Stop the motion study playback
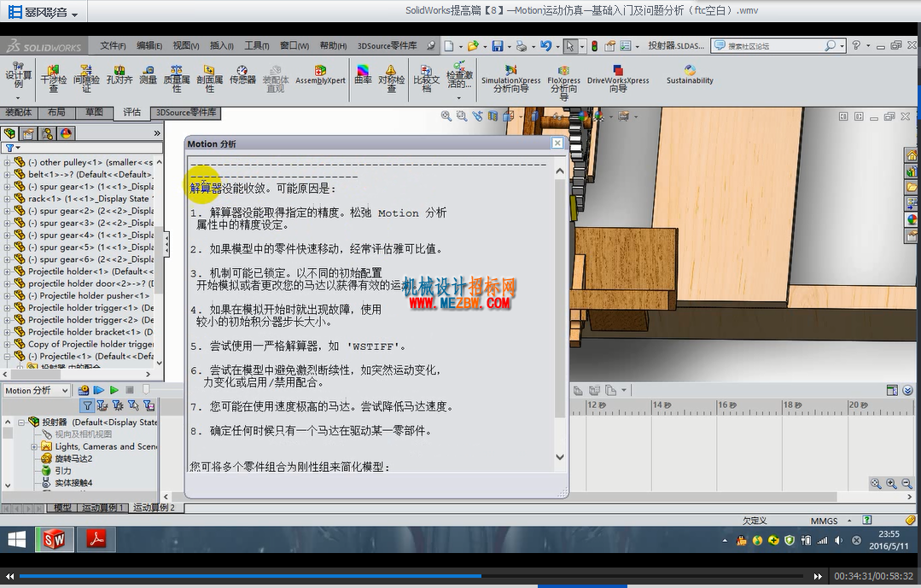This screenshot has width=921, height=588. (130, 390)
